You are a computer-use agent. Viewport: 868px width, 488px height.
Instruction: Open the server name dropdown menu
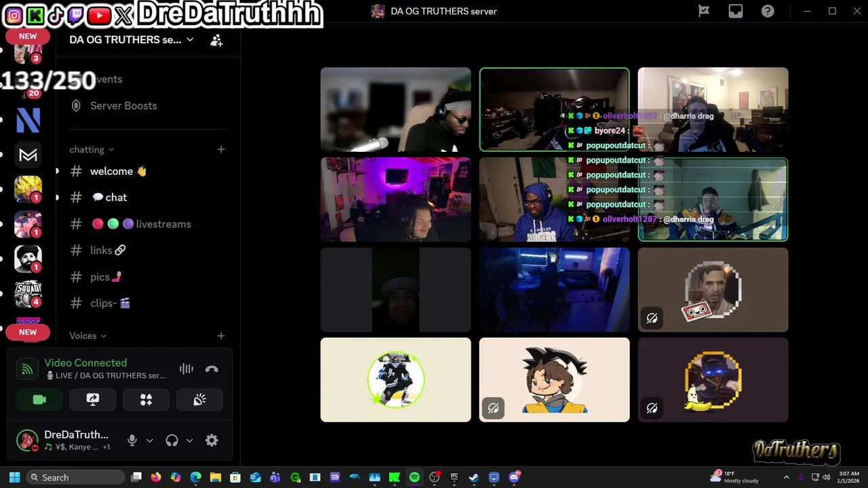pyautogui.click(x=132, y=40)
